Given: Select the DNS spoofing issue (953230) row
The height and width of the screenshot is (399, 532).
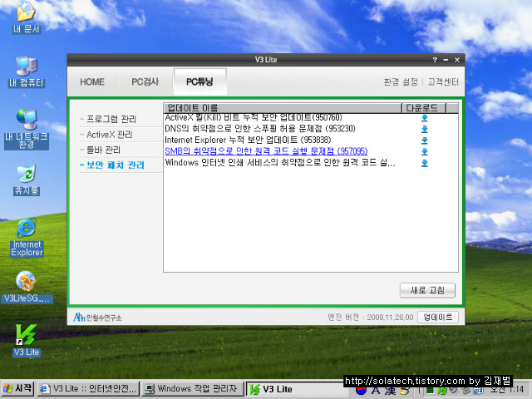Looking at the screenshot, I should click(x=311, y=129).
